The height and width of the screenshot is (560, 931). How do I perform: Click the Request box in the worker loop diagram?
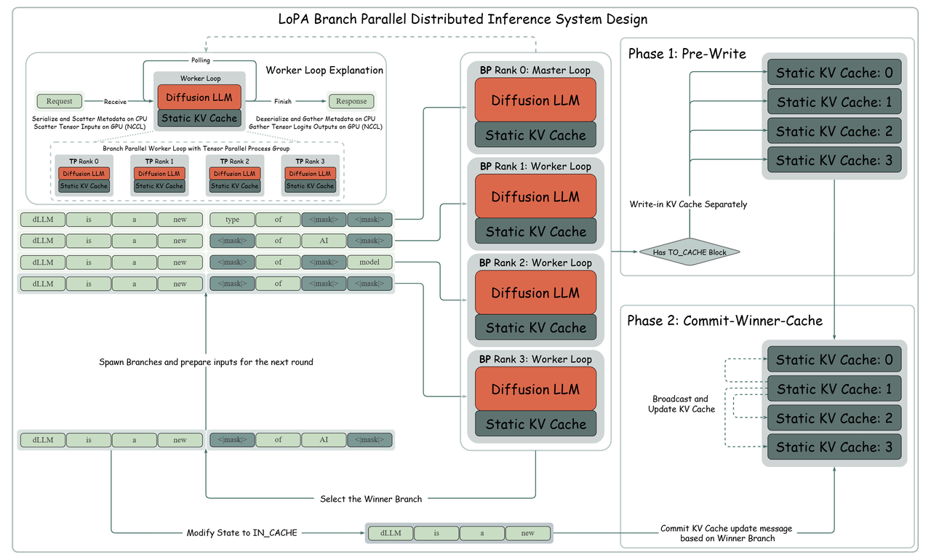pos(60,101)
